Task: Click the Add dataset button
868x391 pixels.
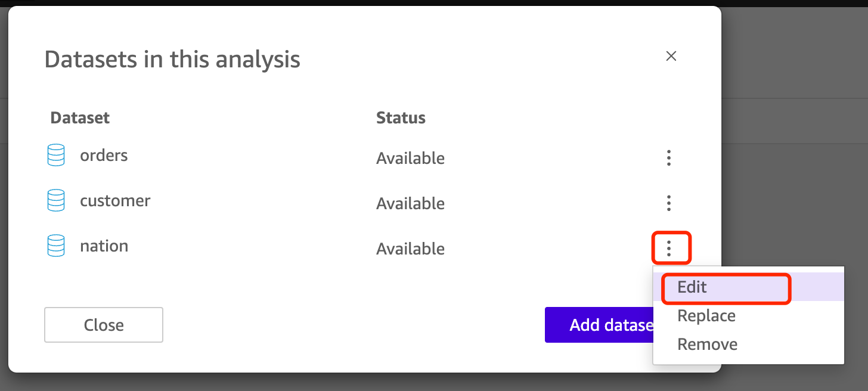Action: pyautogui.click(x=599, y=325)
